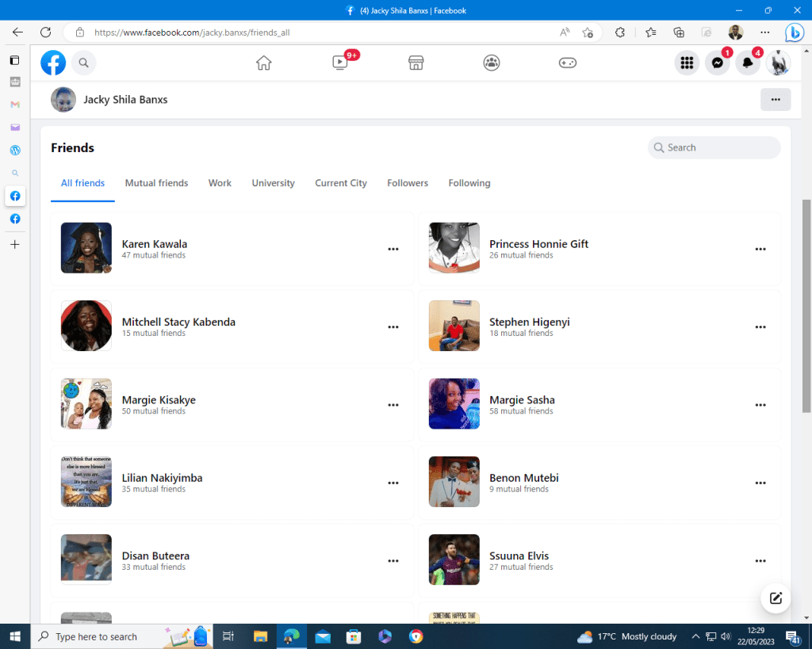Open Facebook Home feed icon
Image resolution: width=812 pixels, height=649 pixels.
point(264,63)
